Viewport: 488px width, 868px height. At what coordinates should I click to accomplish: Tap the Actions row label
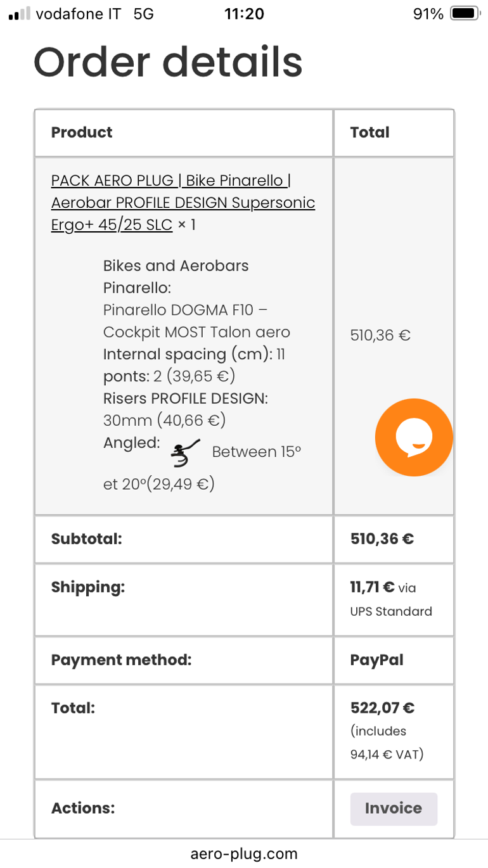coord(83,808)
